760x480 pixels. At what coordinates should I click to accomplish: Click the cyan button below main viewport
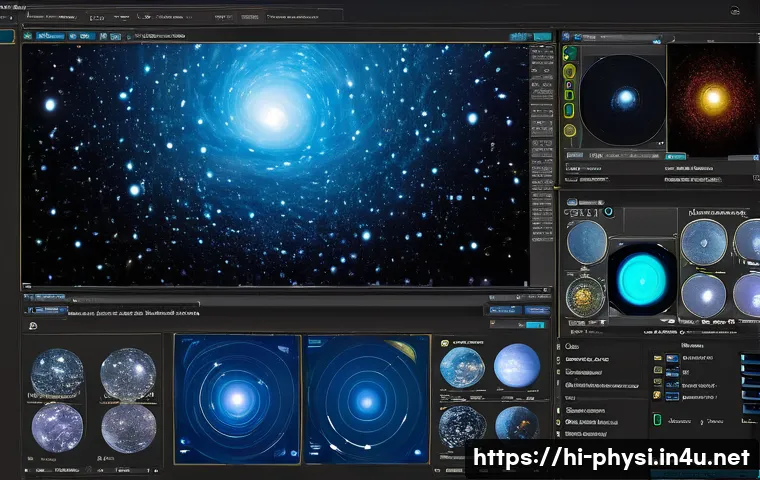tap(535, 324)
